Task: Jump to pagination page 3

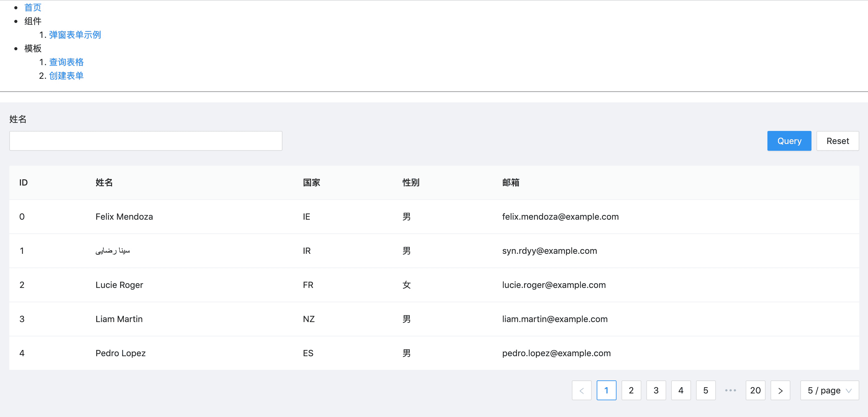Action: click(656, 390)
